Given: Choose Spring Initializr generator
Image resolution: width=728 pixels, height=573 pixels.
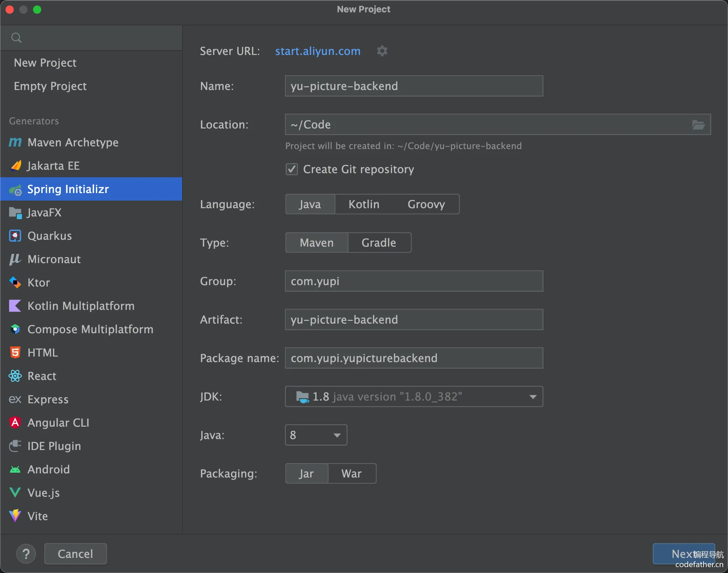Looking at the screenshot, I should (x=91, y=189).
